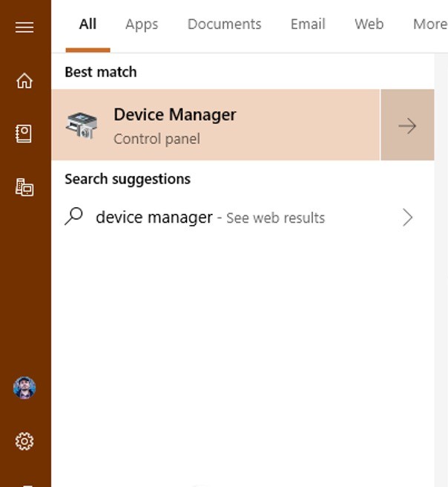Image resolution: width=448 pixels, height=487 pixels.
Task: Select device manager See web results suggestion
Action: [243, 218]
